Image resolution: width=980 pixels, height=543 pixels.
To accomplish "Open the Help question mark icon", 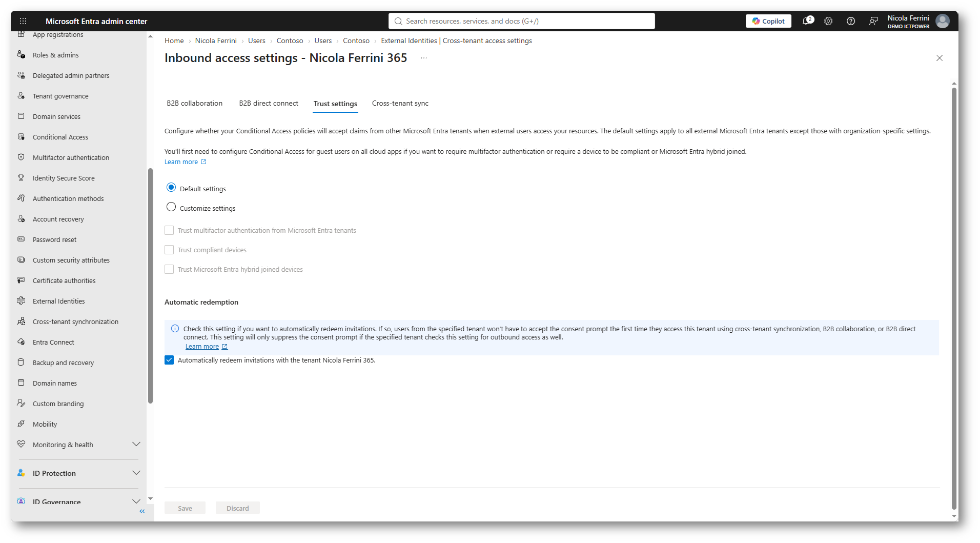I will pyautogui.click(x=851, y=21).
